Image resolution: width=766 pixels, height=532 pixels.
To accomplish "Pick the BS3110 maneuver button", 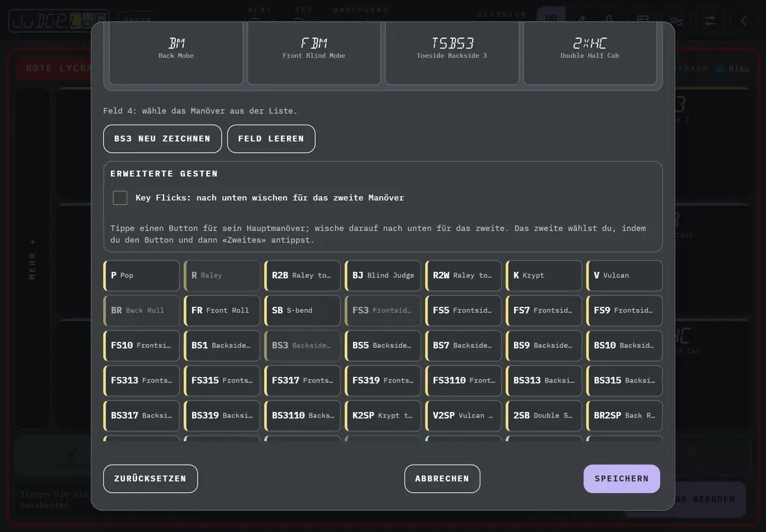I will 303,416.
